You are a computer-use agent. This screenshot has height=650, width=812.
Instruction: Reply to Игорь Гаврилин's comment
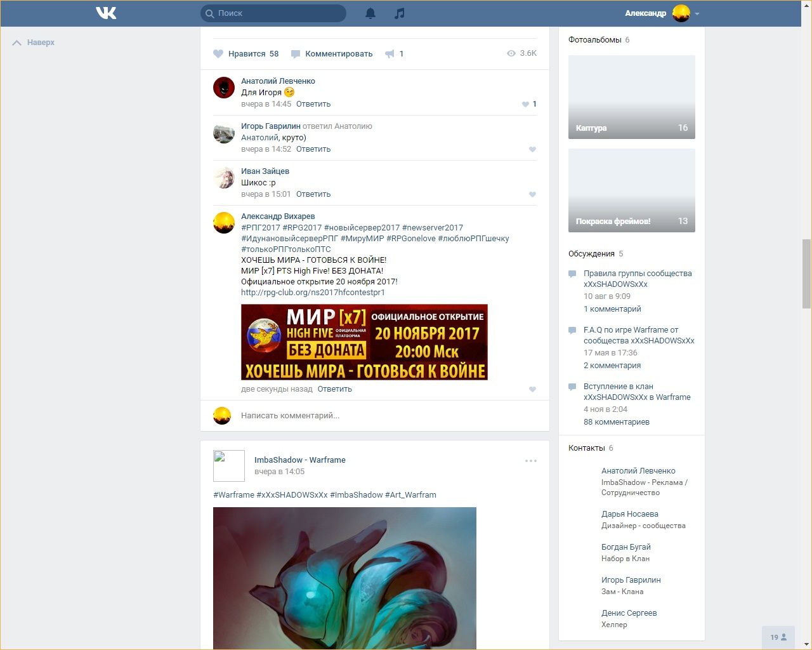click(x=313, y=149)
